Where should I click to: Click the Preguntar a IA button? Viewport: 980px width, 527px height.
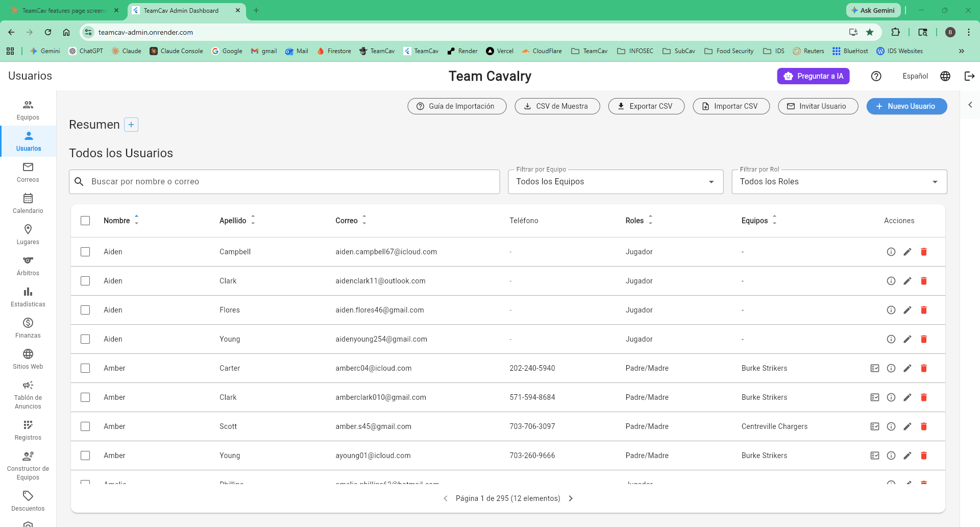pos(813,76)
